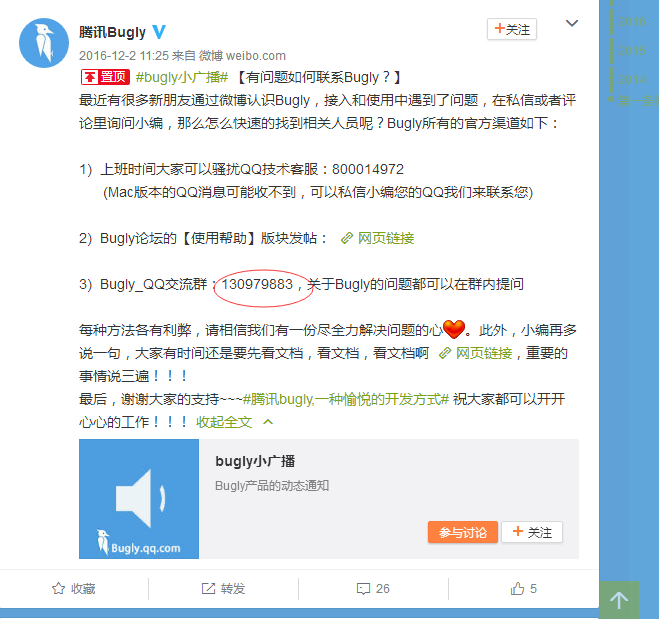Viewport: 659px width, 619px height.
Task: Open the 腾讯Bugly profile avatar
Action: pyautogui.click(x=44, y=42)
